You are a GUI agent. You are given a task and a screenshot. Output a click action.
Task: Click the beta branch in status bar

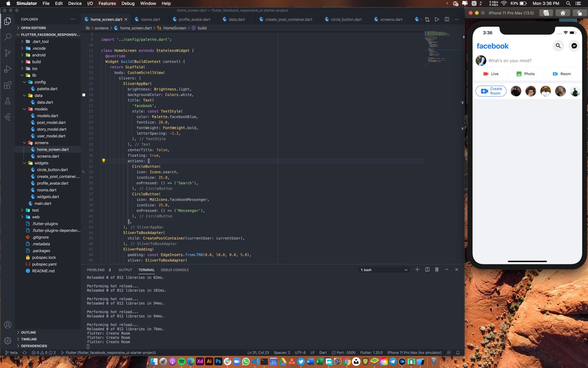pyautogui.click(x=11, y=352)
